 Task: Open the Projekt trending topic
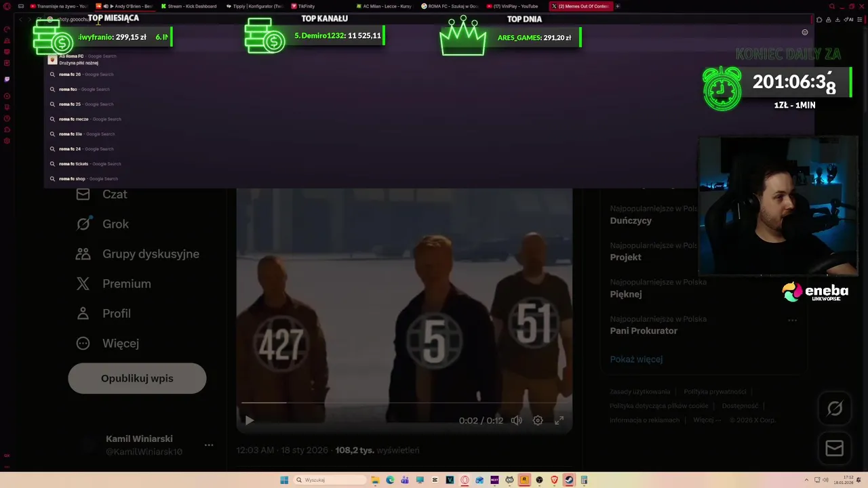tap(625, 258)
